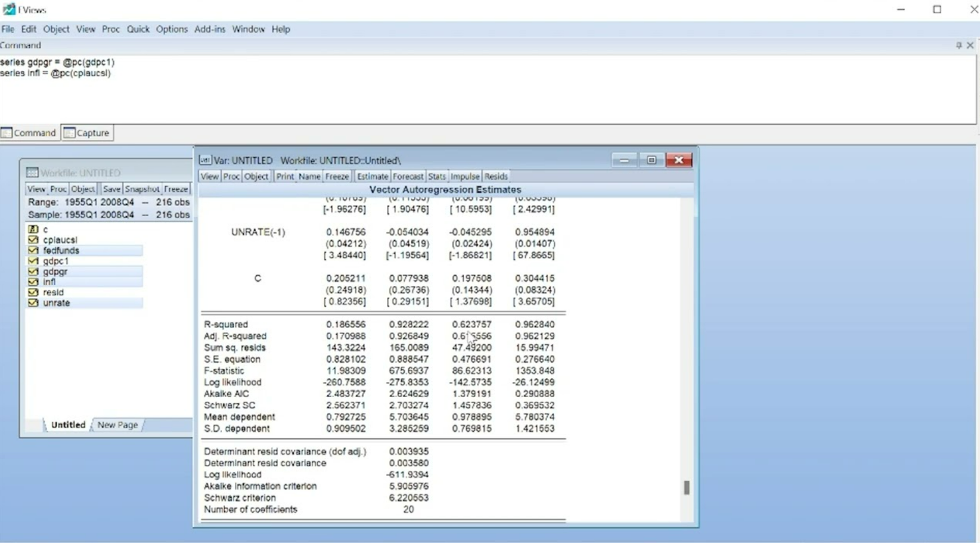Screen dimensions: 980x543
Task: Open the Options menu
Action: 172,29
